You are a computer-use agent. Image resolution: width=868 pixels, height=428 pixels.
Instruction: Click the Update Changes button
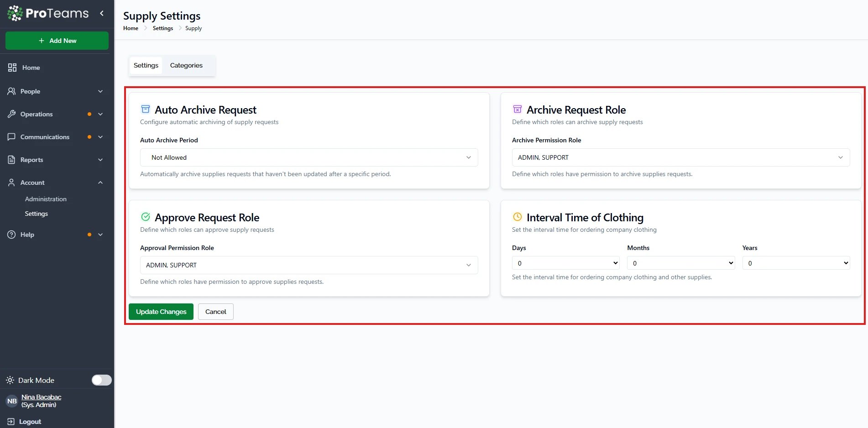[x=161, y=312]
